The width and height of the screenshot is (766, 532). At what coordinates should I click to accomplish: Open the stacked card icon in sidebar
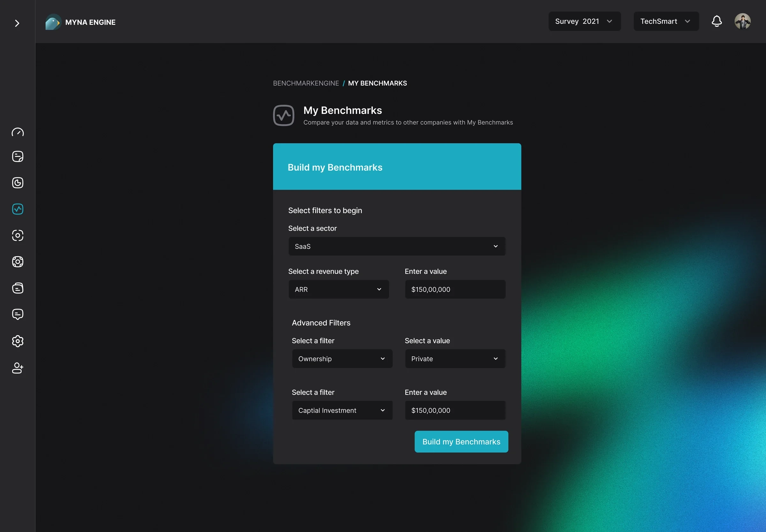pyautogui.click(x=18, y=288)
